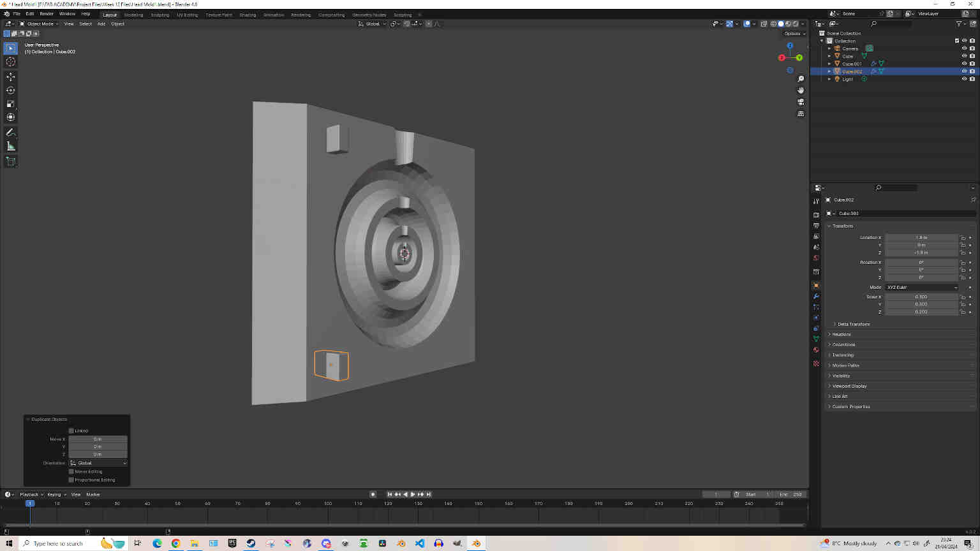Expand the Relations panel
Screen dimensions: 980x551
coord(842,335)
